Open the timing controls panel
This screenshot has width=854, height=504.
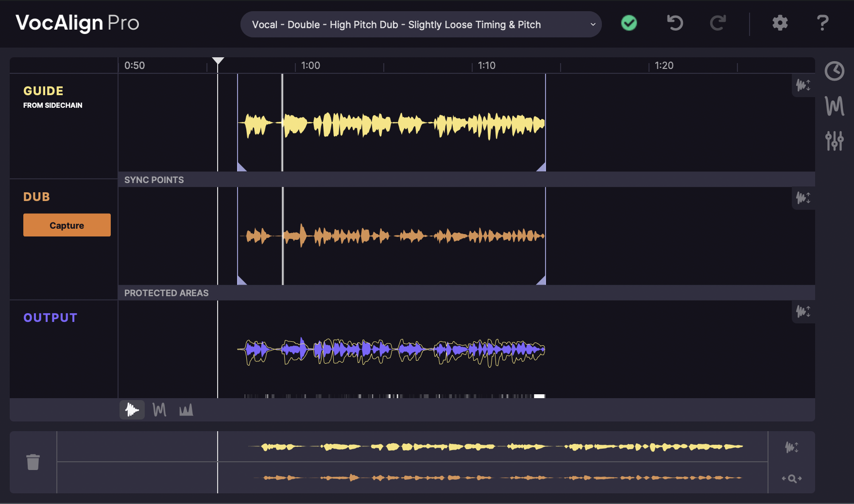coord(834,71)
